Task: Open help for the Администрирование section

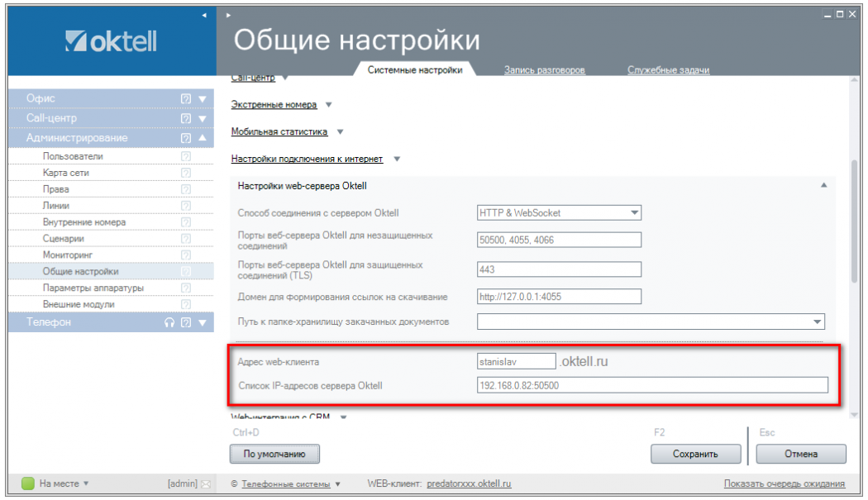Action: [x=186, y=138]
